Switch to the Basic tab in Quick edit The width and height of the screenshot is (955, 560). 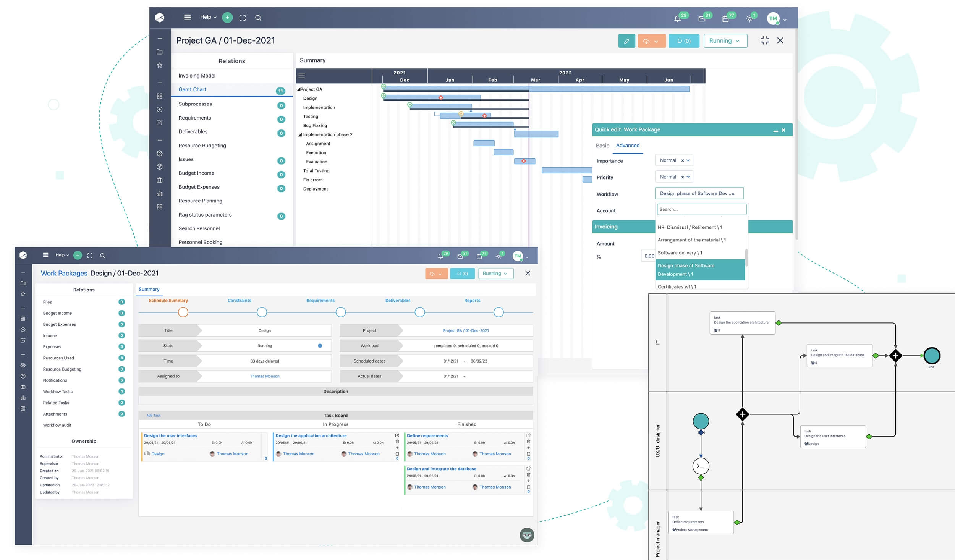(x=602, y=146)
